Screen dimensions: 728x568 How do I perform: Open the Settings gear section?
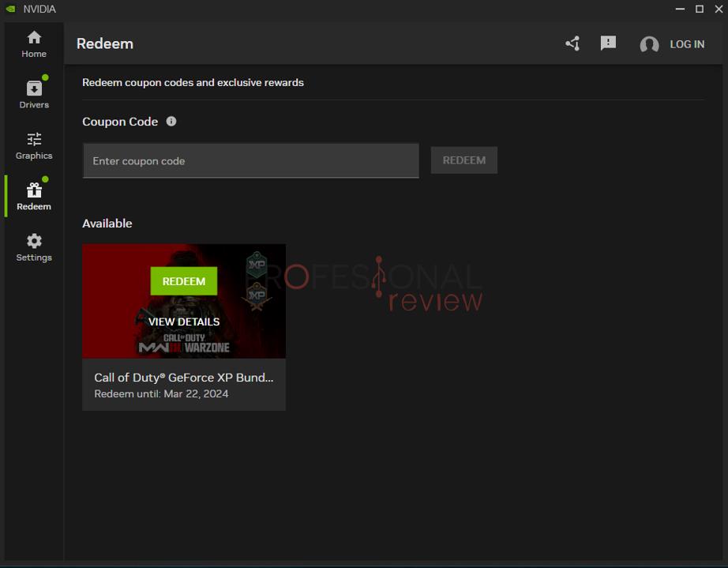point(34,247)
